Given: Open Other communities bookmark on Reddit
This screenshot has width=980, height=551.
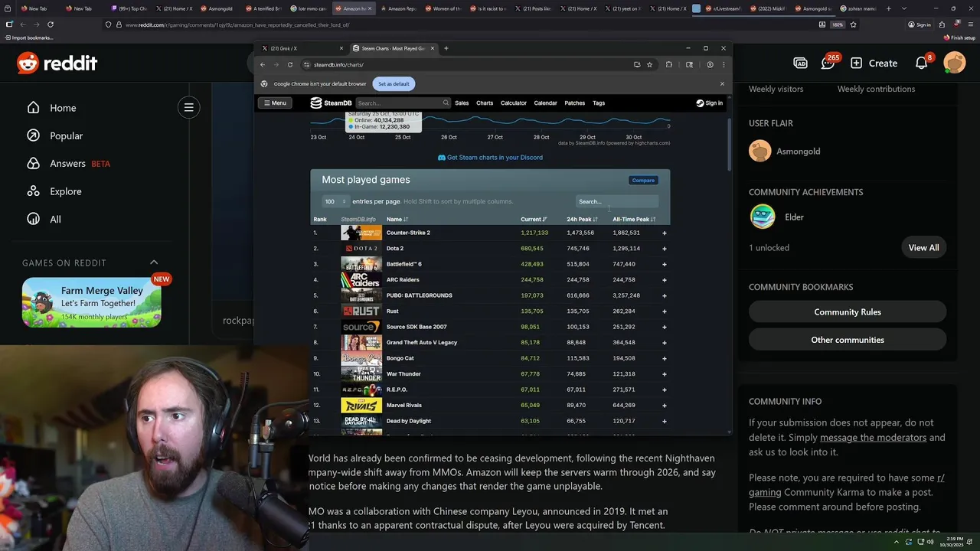Looking at the screenshot, I should (848, 340).
